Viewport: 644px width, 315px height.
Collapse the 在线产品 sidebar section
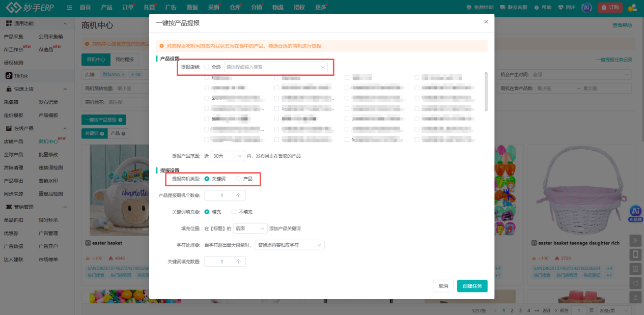coord(65,128)
